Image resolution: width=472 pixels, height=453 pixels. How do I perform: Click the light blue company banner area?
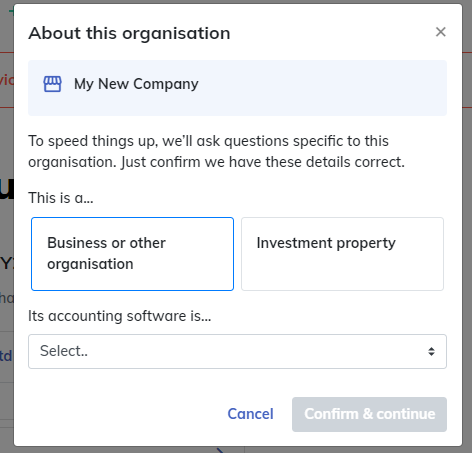point(237,88)
